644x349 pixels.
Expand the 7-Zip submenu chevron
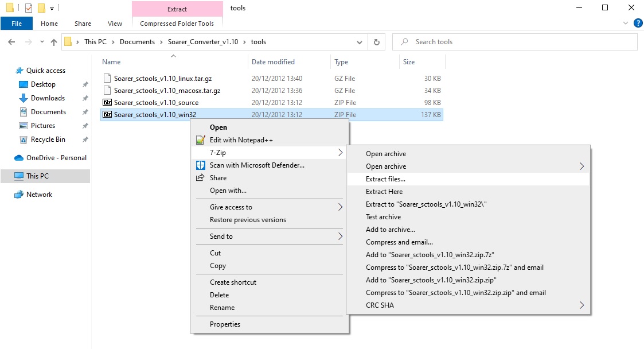coord(341,153)
